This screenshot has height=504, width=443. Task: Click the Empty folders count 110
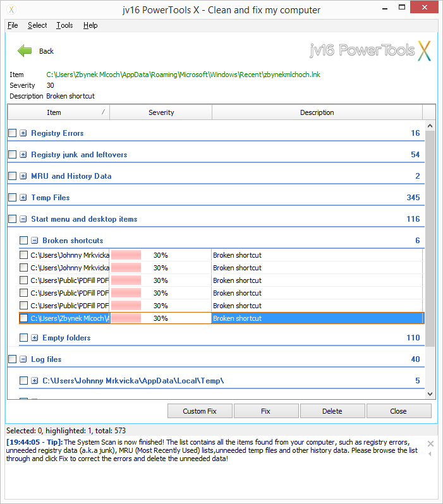[x=413, y=337]
